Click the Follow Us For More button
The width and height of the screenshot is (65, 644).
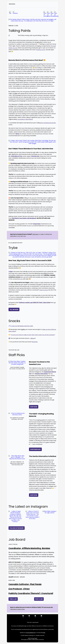(x=16, y=528)
